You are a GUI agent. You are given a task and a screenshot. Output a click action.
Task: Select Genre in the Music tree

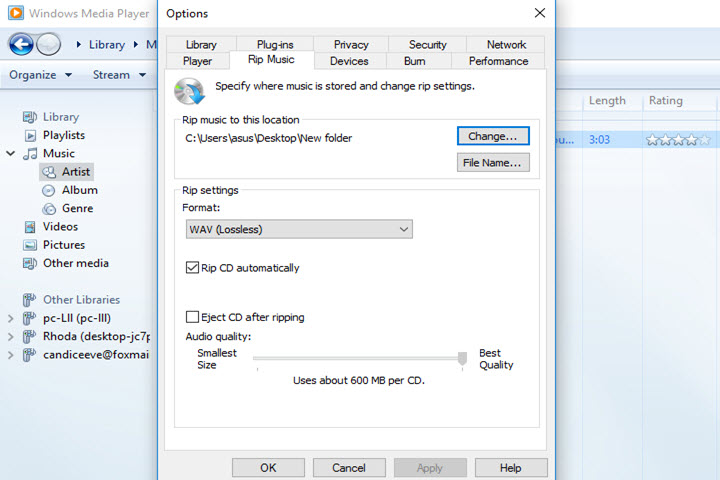pos(78,209)
